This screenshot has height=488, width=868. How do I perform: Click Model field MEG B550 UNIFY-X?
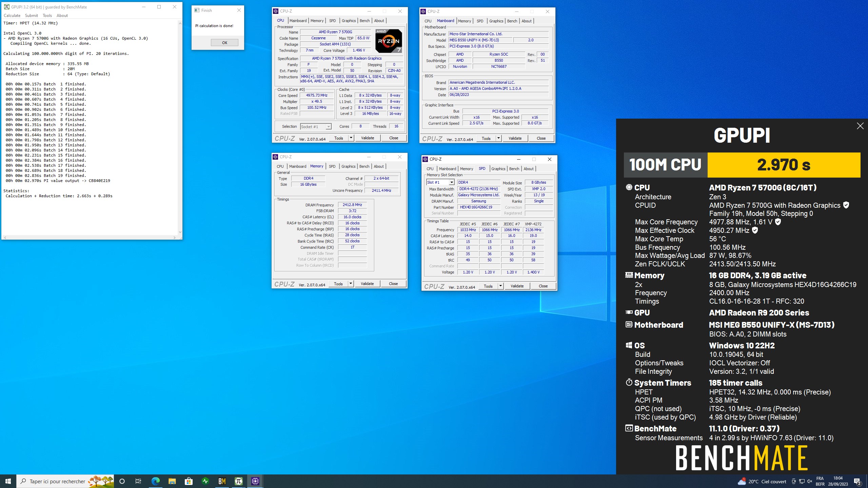pyautogui.click(x=480, y=40)
